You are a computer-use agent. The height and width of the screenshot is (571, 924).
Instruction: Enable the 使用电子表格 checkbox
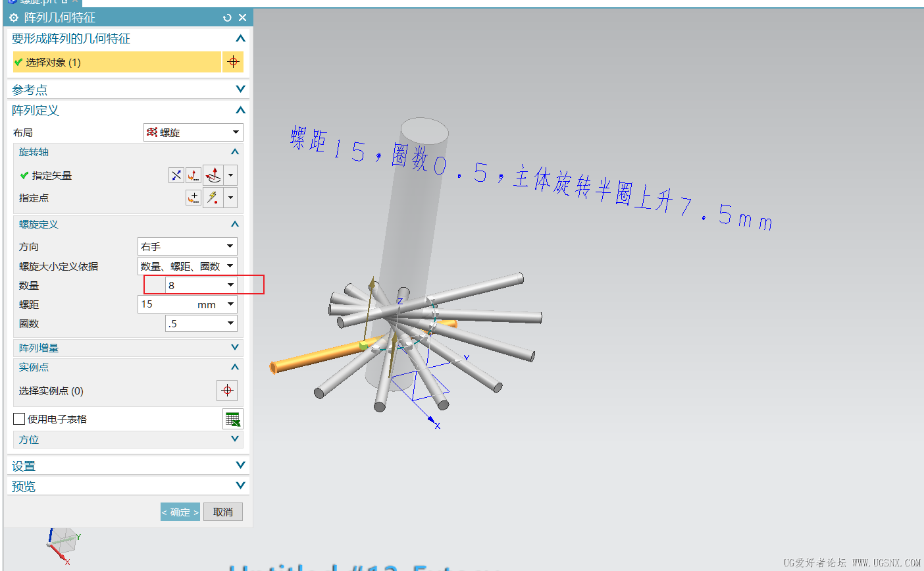[19, 418]
